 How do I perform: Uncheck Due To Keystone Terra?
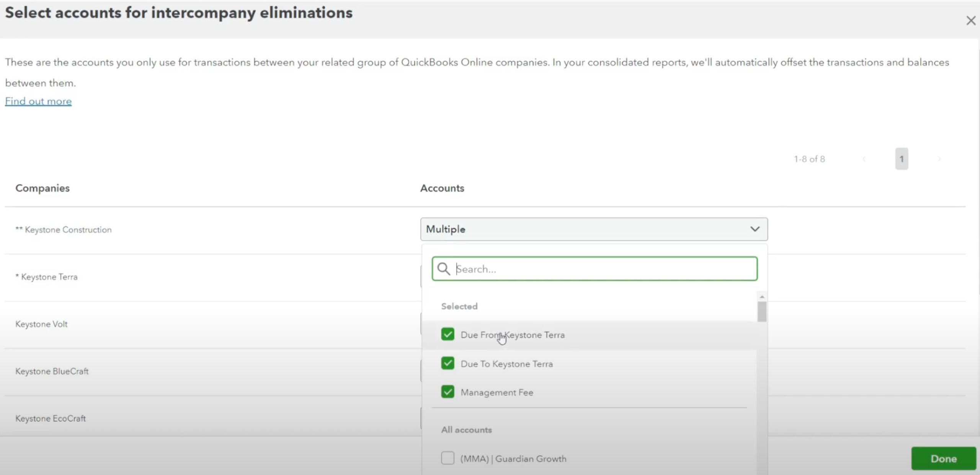[x=448, y=363]
